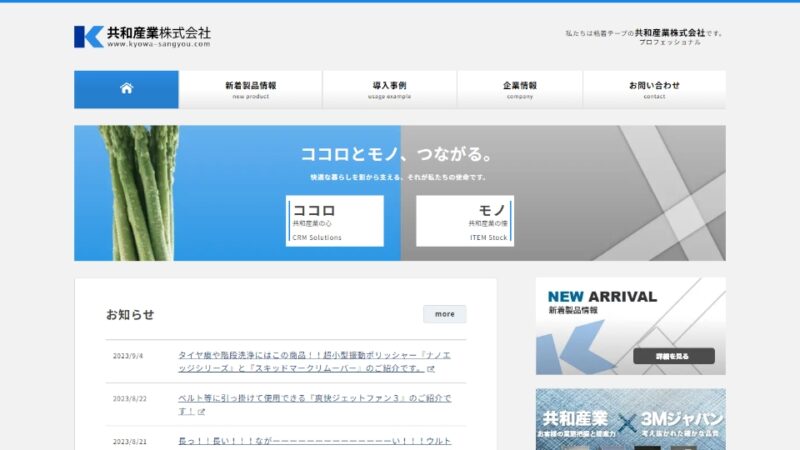This screenshot has width=800, height=450.
Task: Click external link icon after 2023/9/4 news
Action: tap(431, 369)
